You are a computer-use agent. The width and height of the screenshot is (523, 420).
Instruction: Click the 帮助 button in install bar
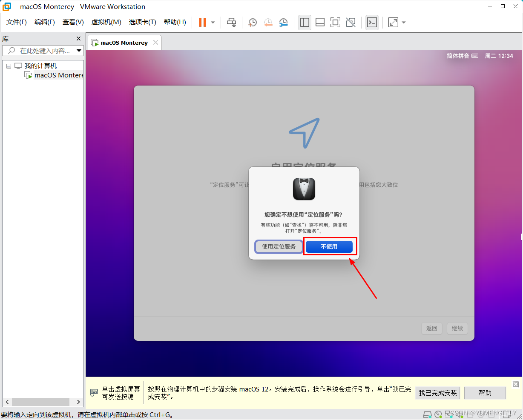point(485,393)
